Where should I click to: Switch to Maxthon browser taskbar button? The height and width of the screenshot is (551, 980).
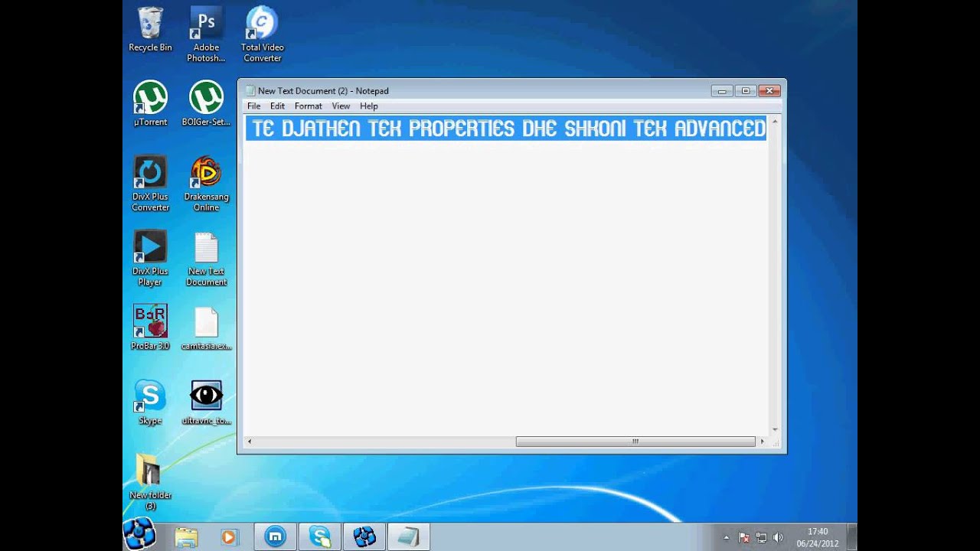(x=275, y=537)
